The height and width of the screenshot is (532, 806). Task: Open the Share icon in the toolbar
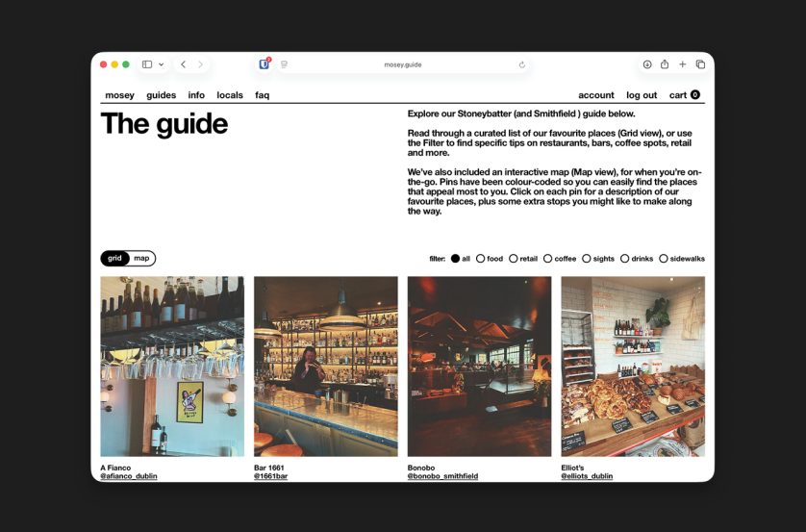pyautogui.click(x=665, y=64)
